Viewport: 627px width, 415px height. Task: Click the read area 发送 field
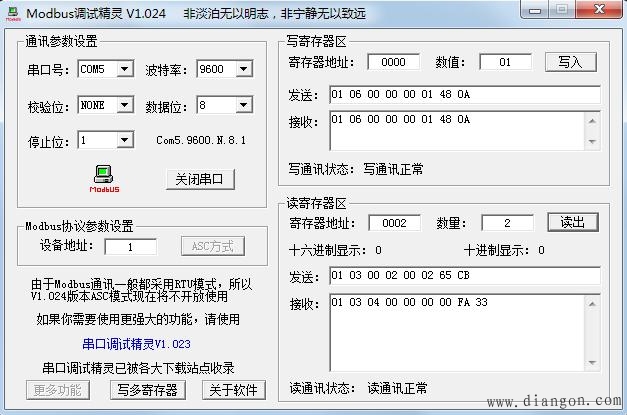(465, 275)
